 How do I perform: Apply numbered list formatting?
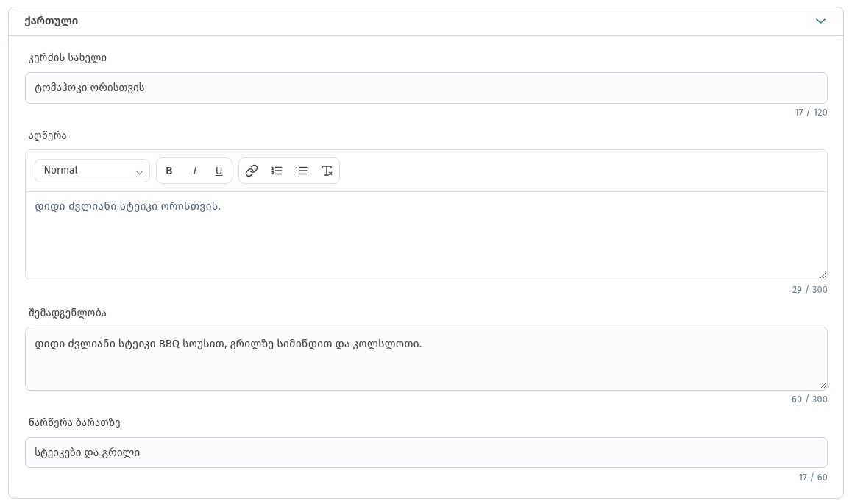[x=277, y=171]
